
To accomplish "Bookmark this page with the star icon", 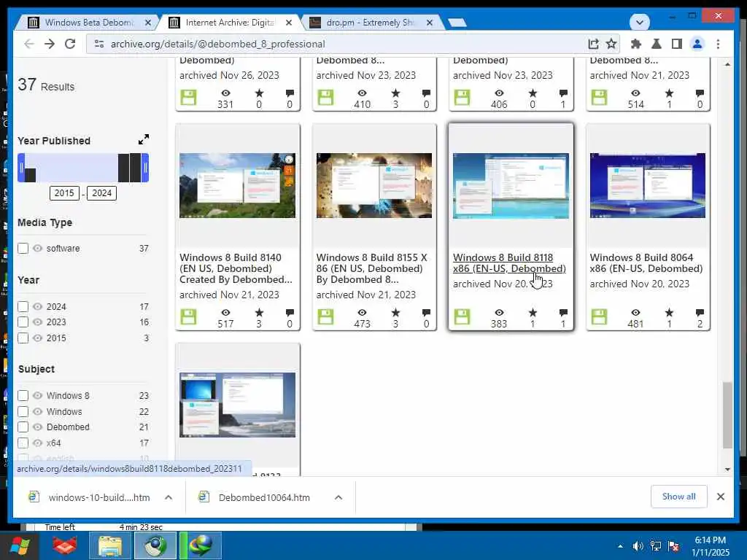I will (611, 44).
